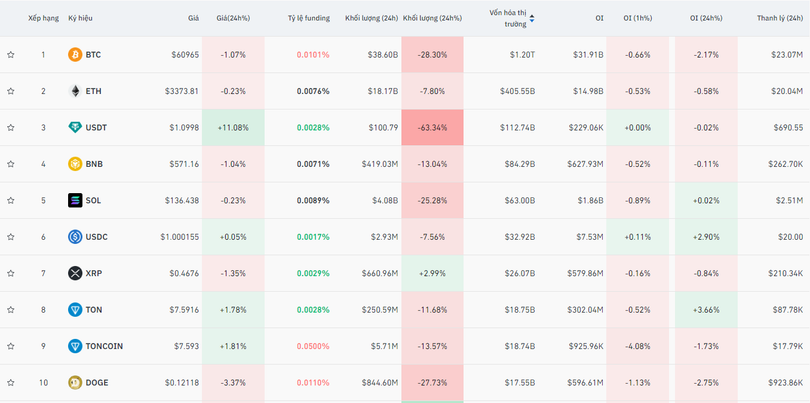The width and height of the screenshot is (810, 403).
Task: Click BTC funding rate 0.0101% value
Action: (312, 55)
